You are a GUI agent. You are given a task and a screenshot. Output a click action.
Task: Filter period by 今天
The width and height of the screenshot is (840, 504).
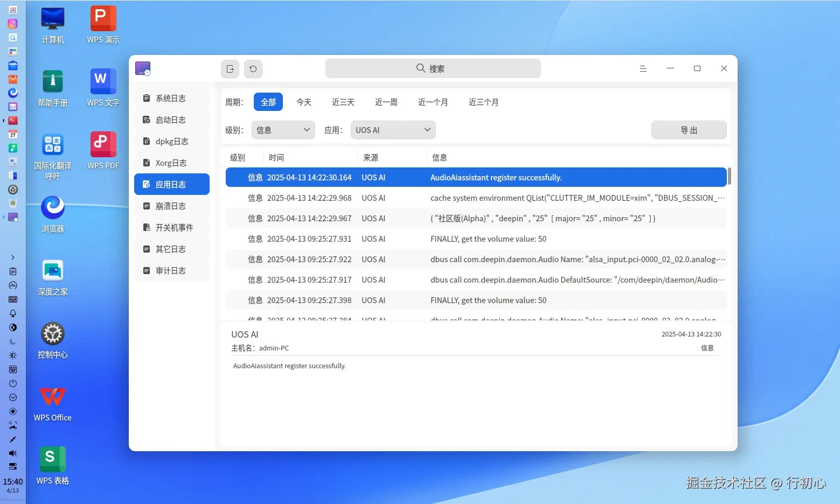pyautogui.click(x=304, y=102)
